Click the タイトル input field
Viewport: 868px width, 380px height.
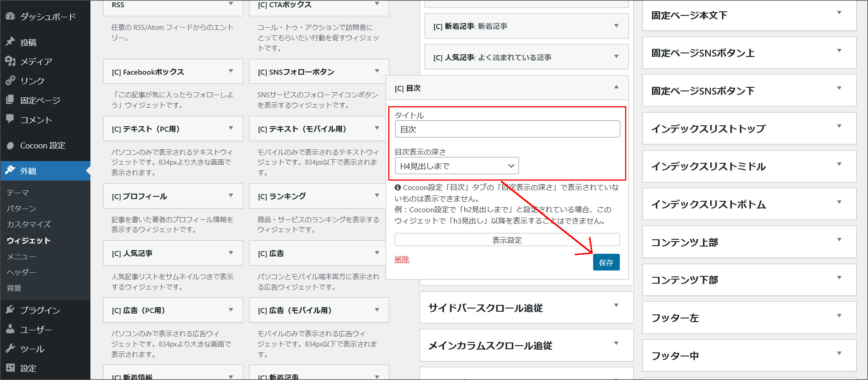pos(507,129)
